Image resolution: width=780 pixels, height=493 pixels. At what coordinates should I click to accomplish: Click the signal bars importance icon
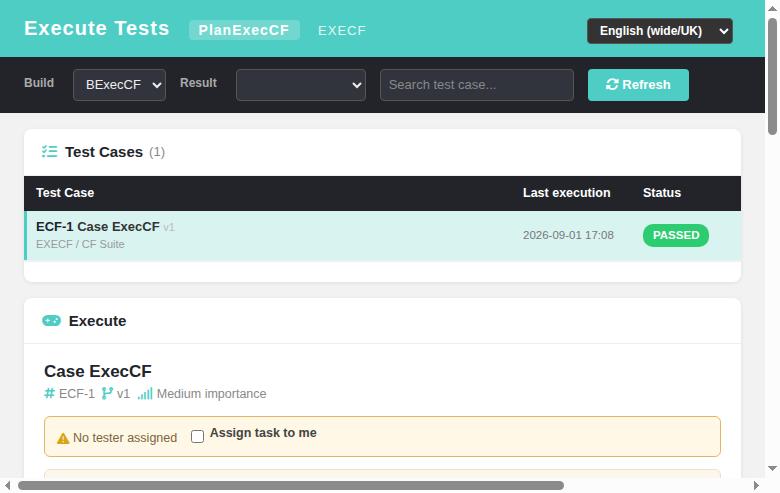(x=145, y=394)
